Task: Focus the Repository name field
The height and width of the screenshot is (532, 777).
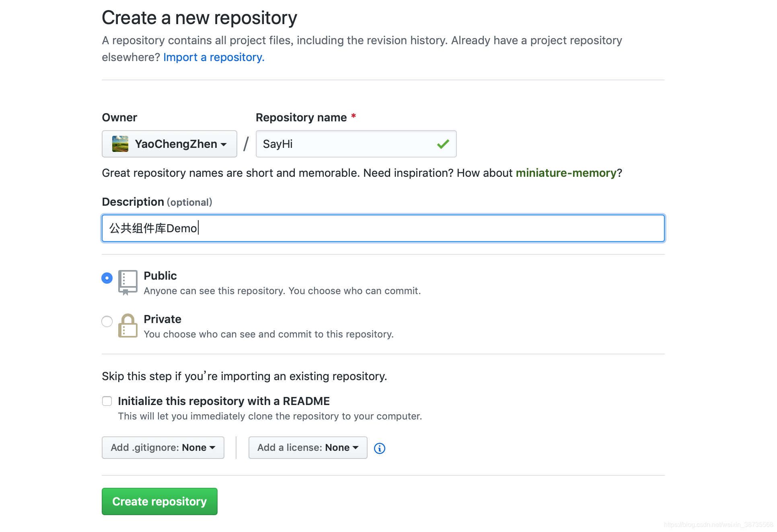Action: (346, 144)
